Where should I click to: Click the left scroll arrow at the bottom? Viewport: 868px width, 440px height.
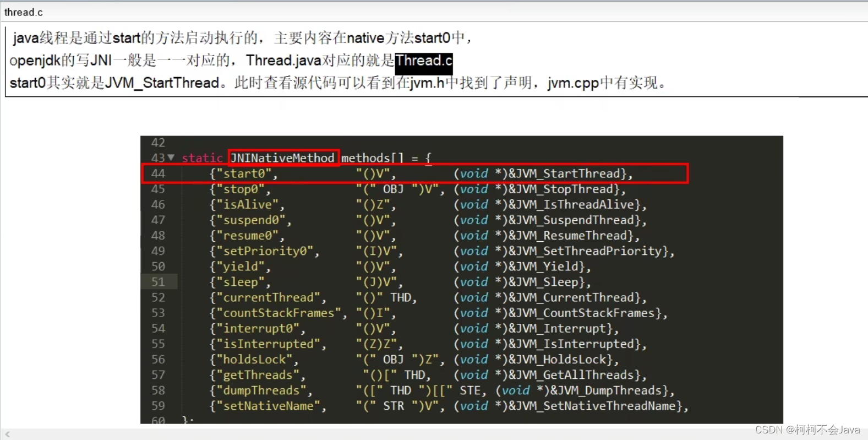coord(8,434)
